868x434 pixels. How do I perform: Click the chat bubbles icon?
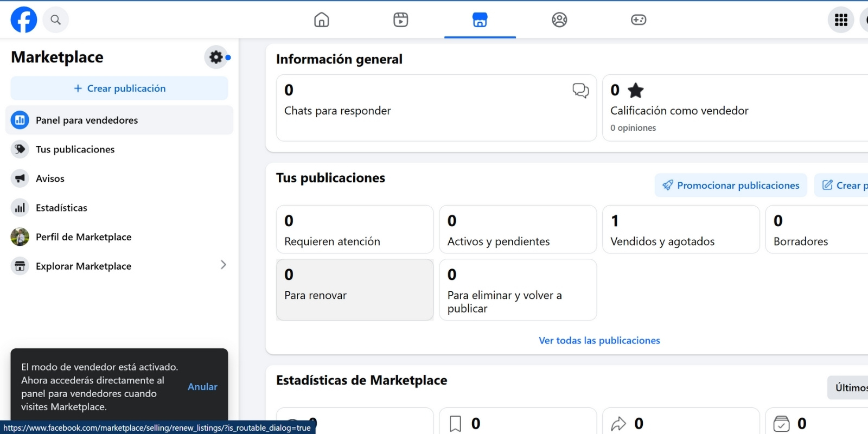point(580,91)
